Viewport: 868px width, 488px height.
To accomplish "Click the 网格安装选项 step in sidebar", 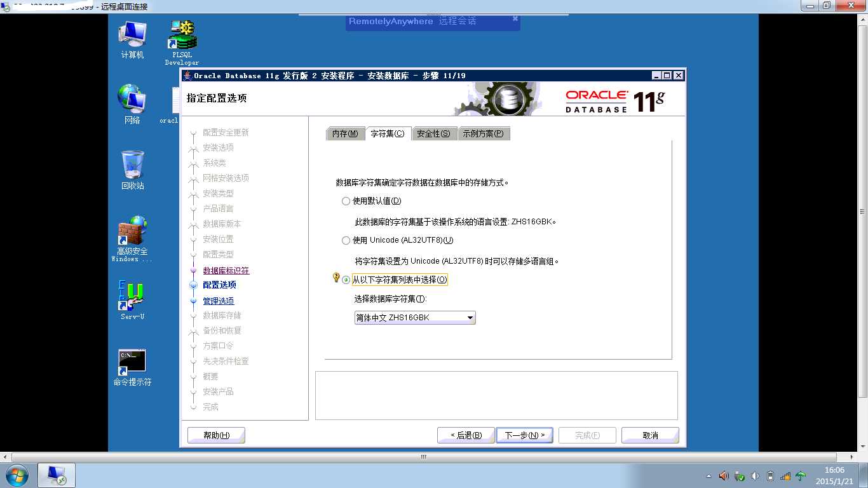I will tap(226, 178).
